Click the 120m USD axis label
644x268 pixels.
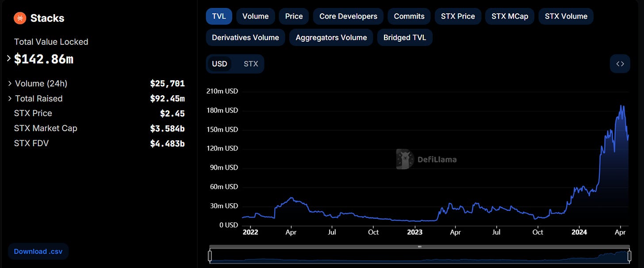[x=222, y=148]
